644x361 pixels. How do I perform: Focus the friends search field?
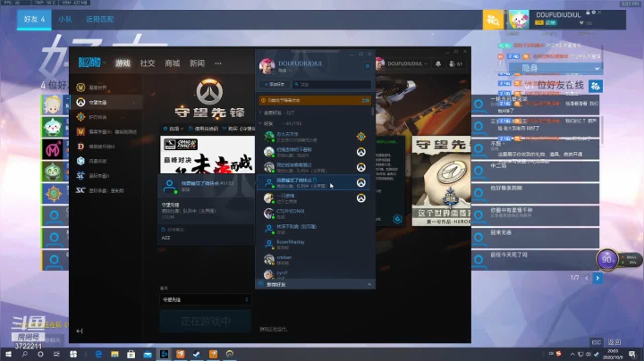point(332,84)
